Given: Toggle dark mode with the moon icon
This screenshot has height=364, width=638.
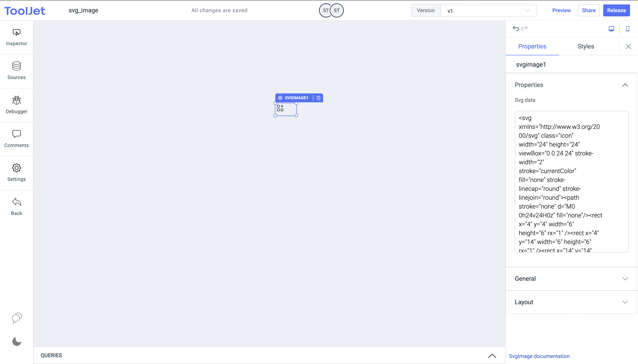Looking at the screenshot, I should [x=17, y=341].
